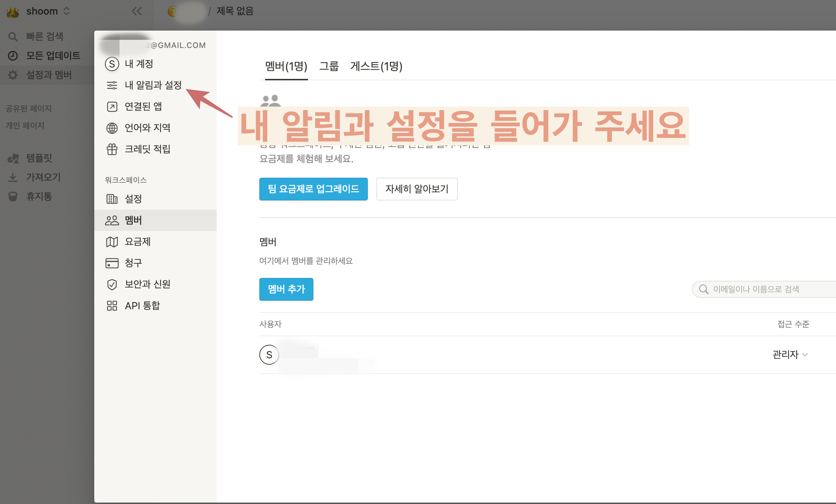Click the arrow-box icon for 연결된 앱
The height and width of the screenshot is (504, 836).
112,107
